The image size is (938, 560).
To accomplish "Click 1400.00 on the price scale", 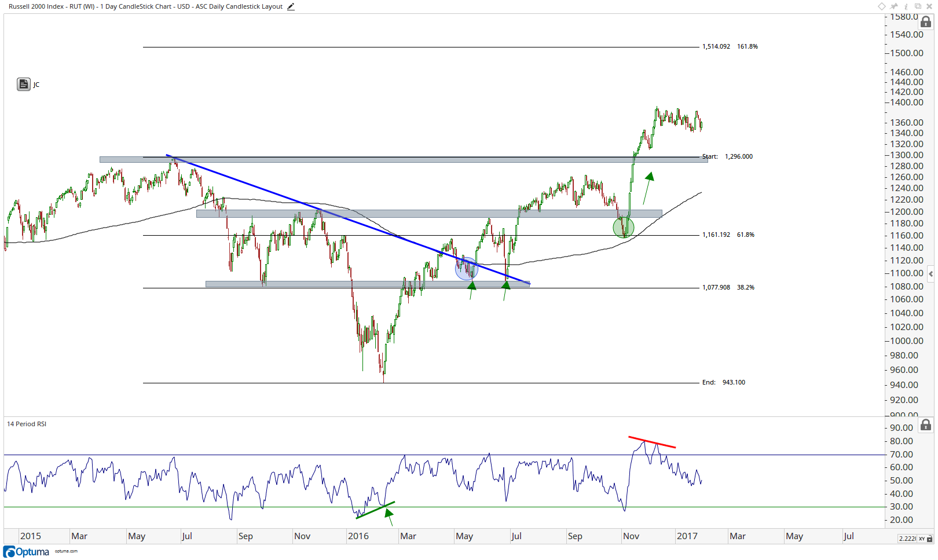I will coord(907,103).
